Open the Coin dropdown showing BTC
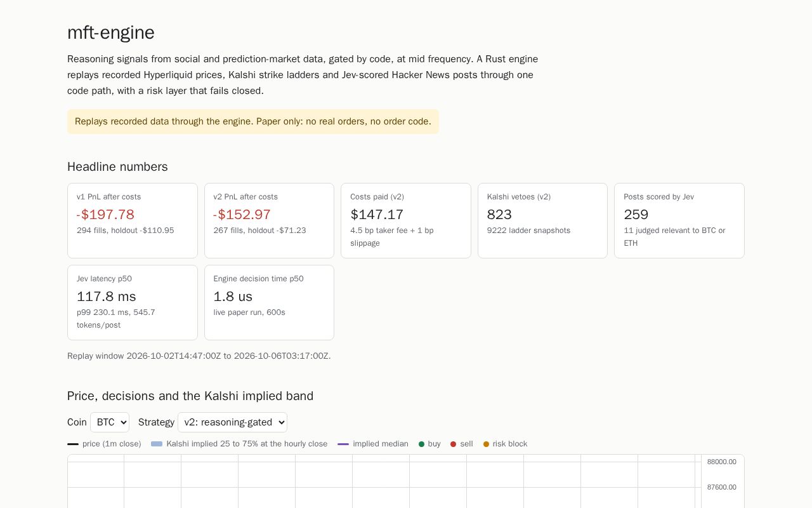Screen dimensions: 812x508 pyautogui.click(x=110, y=422)
